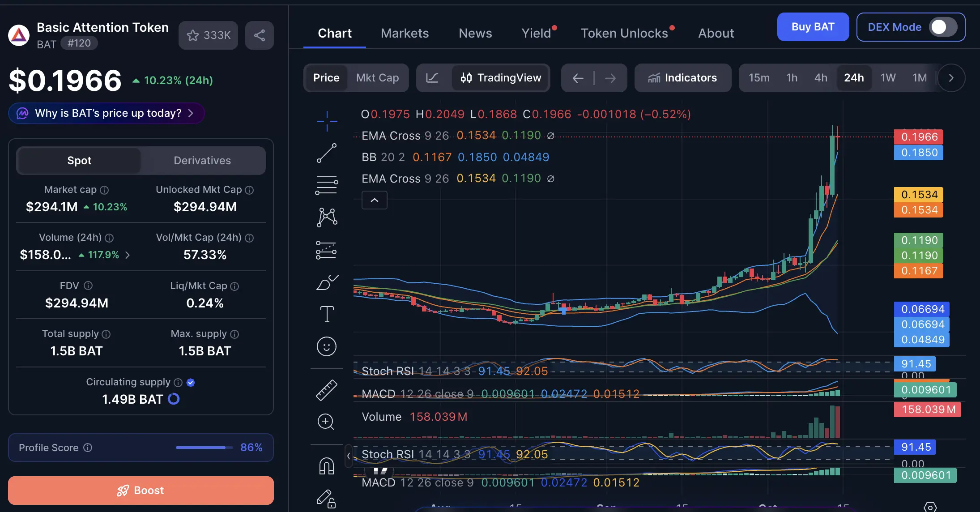Click Market cap info icon
The width and height of the screenshot is (980, 512).
104,190
